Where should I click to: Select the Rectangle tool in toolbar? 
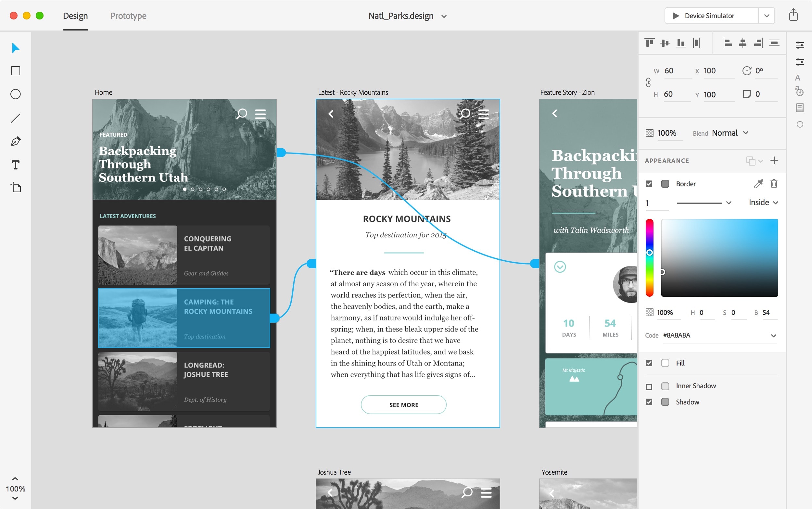pos(16,70)
